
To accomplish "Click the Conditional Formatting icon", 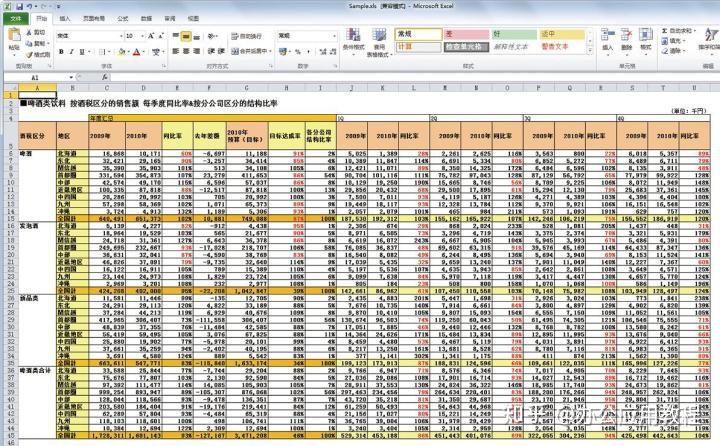I will click(x=353, y=35).
